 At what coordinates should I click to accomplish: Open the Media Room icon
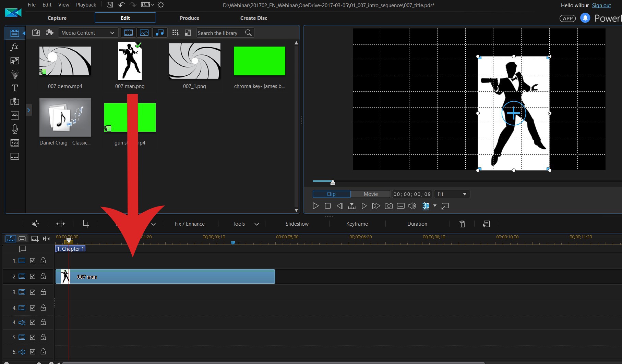14,33
